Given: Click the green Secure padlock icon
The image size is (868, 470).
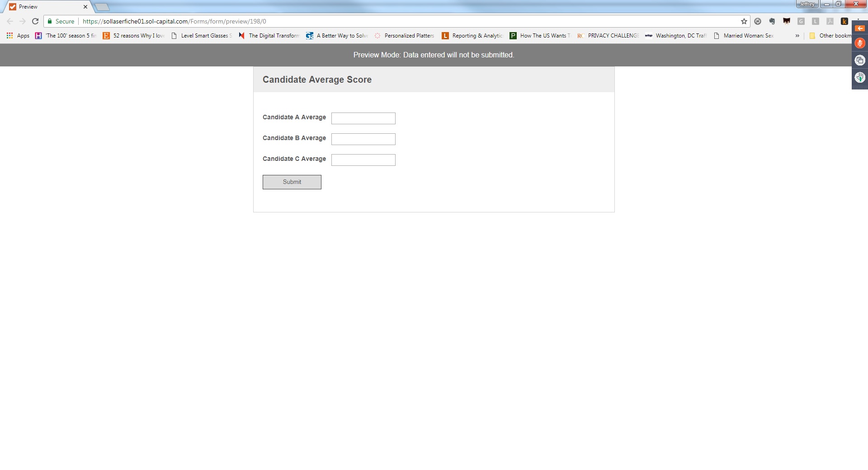Looking at the screenshot, I should [50, 21].
